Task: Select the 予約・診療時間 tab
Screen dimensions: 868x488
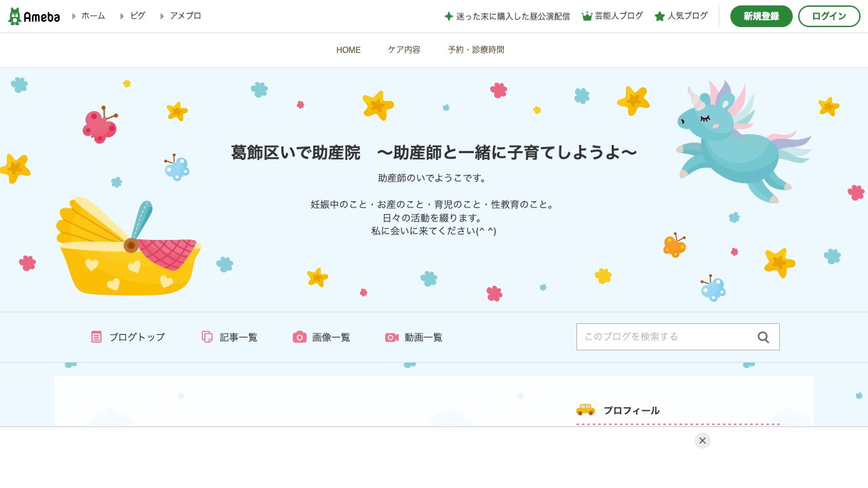Action: click(x=476, y=49)
